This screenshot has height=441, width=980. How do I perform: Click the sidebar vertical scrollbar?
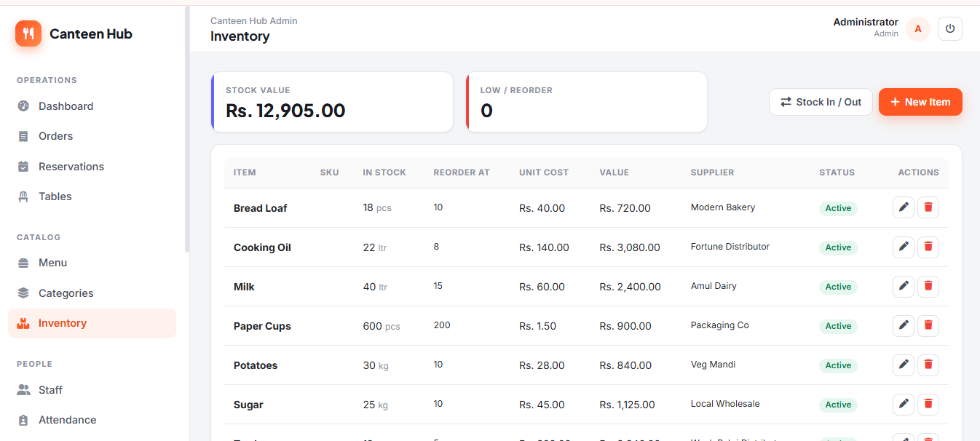click(187, 130)
